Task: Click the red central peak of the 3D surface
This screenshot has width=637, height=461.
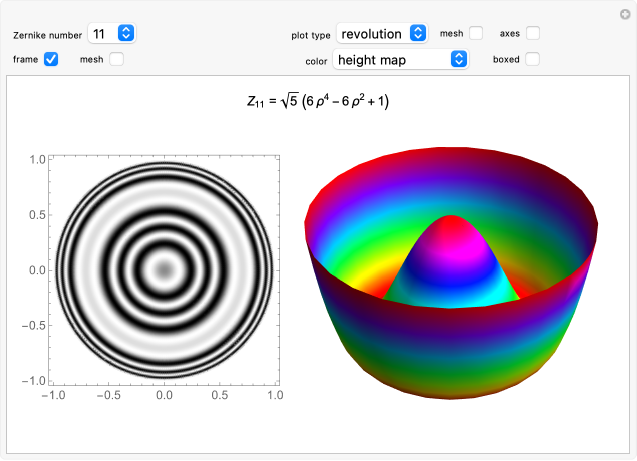Action: pos(451,225)
